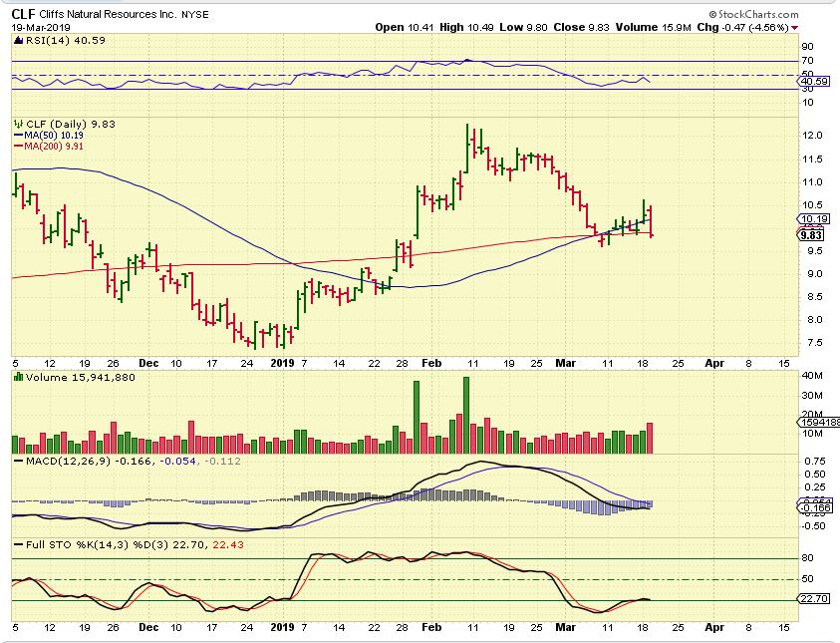Click the tallest green volume bar in February
The height and width of the screenshot is (643, 840).
[x=465, y=416]
